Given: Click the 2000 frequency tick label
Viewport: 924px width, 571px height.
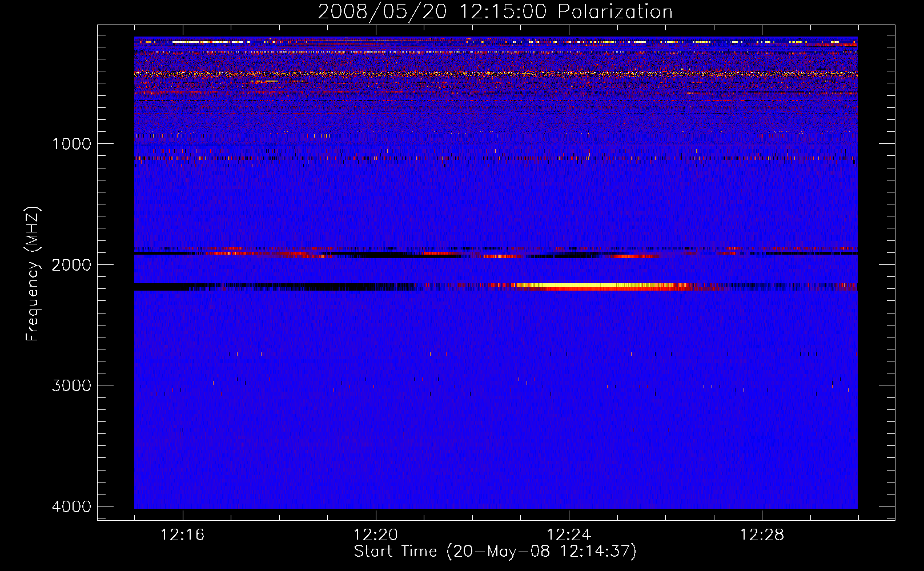Looking at the screenshot, I should coord(71,265).
